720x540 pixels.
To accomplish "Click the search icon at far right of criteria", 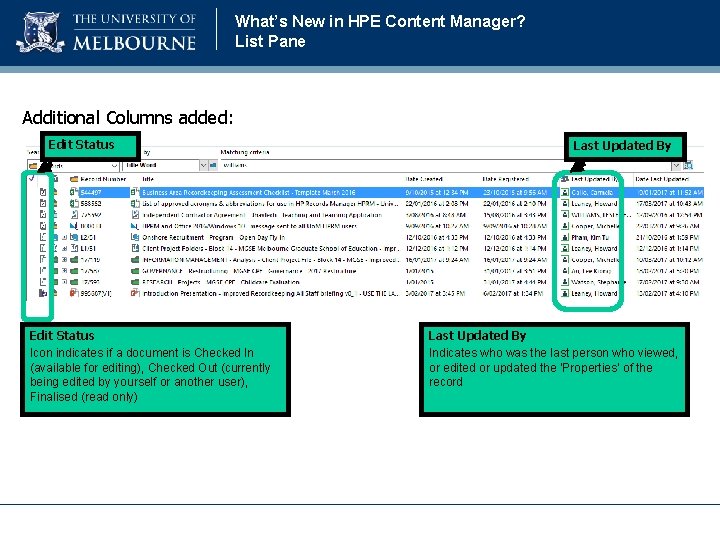I will click(x=688, y=165).
